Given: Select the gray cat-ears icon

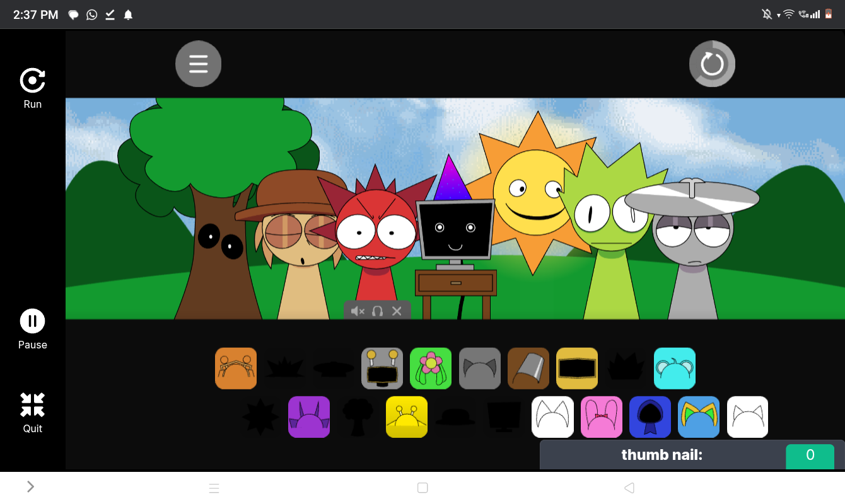Looking at the screenshot, I should (480, 369).
